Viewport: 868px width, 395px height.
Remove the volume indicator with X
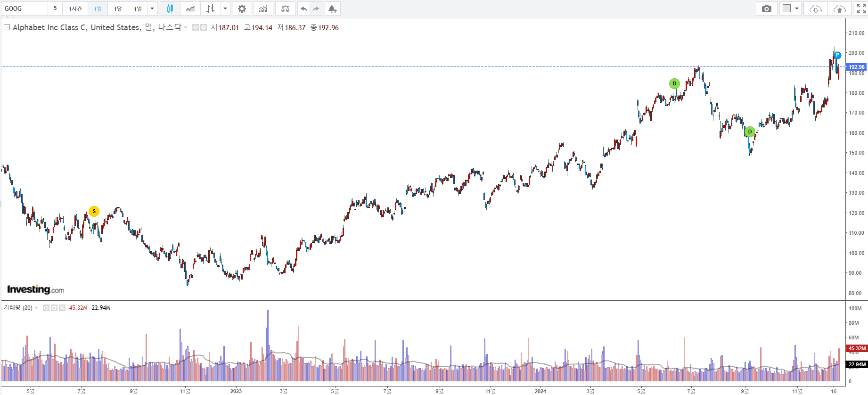tap(62, 308)
